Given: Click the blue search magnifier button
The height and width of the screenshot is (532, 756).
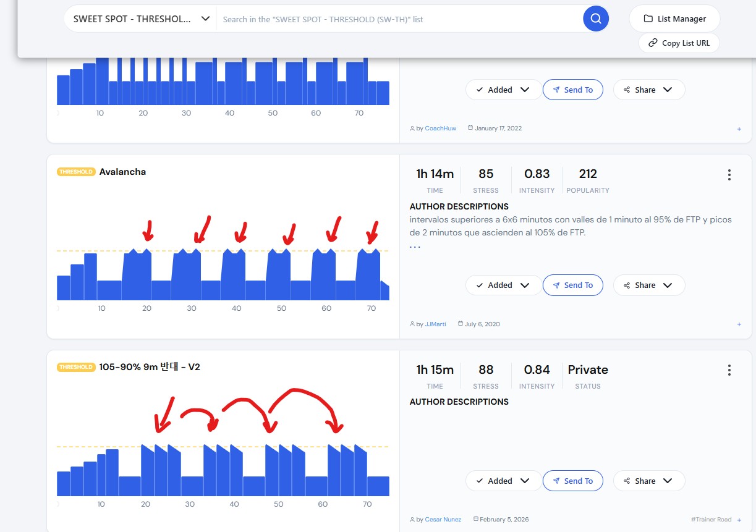Looking at the screenshot, I should tap(596, 19).
